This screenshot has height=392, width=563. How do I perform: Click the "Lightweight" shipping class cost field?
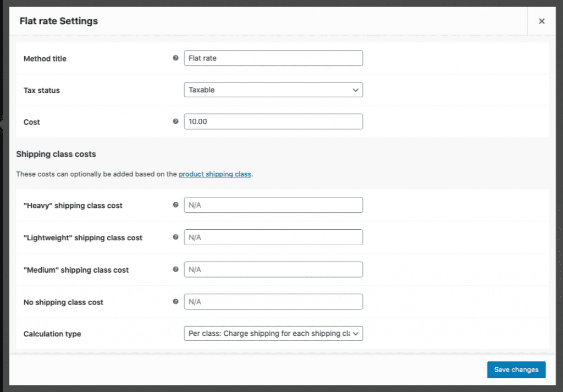pyautogui.click(x=273, y=238)
